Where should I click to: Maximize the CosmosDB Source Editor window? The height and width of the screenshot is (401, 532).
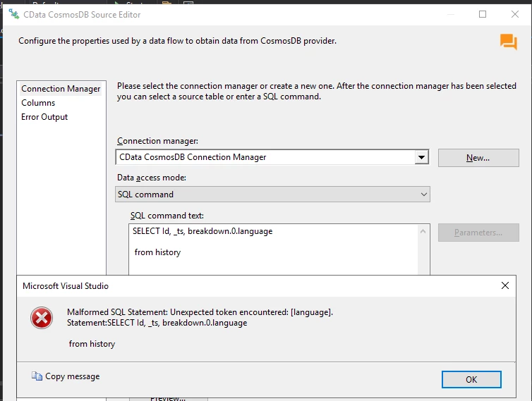(x=483, y=14)
